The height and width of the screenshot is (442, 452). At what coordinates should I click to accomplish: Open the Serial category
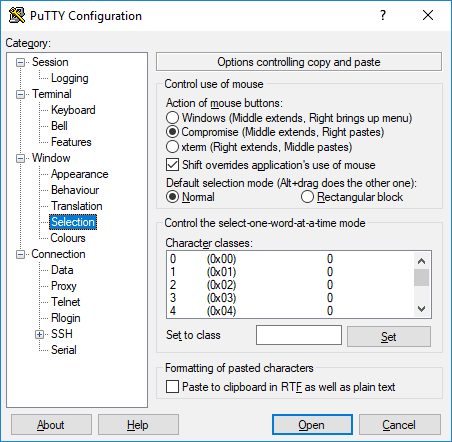point(64,350)
